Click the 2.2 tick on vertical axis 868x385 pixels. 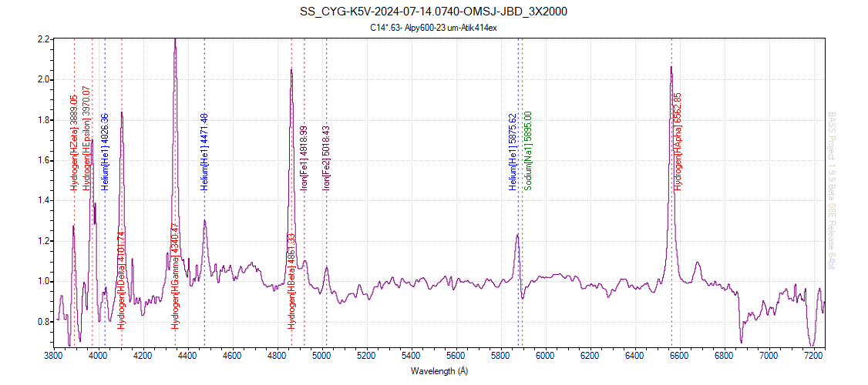(43, 39)
